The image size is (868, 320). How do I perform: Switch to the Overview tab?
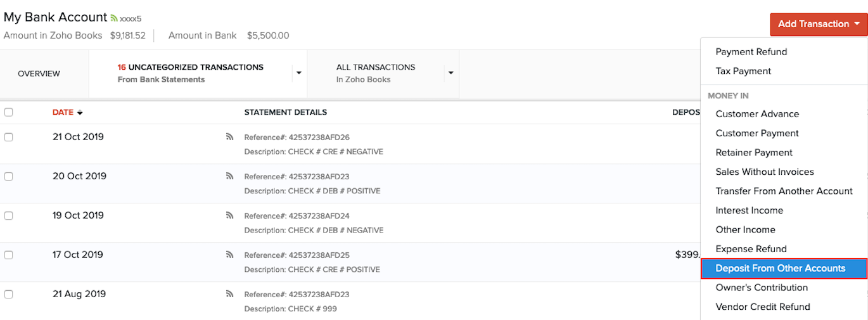(39, 74)
